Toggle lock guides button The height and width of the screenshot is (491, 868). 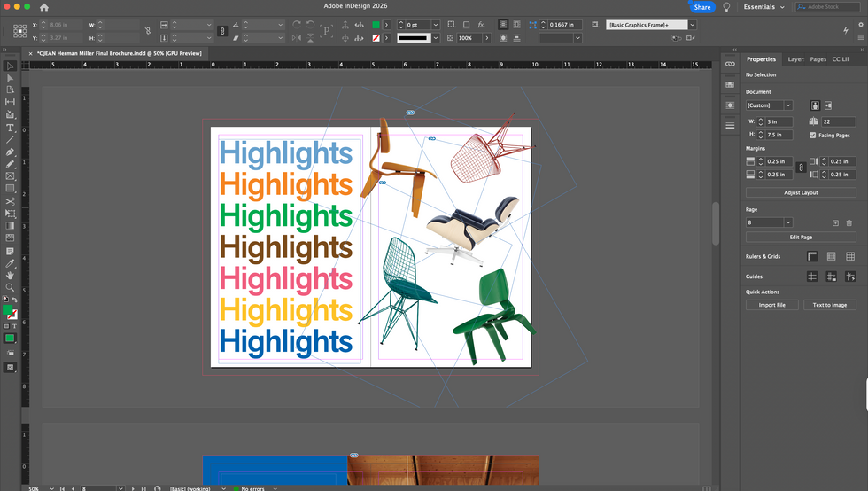point(831,277)
